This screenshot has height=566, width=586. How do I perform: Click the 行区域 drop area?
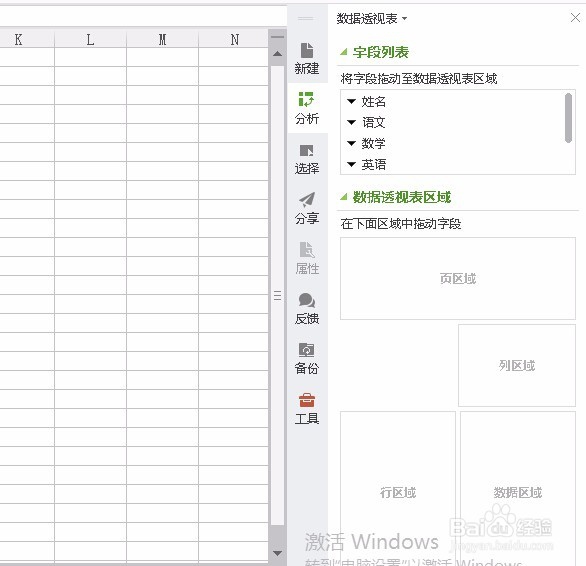[x=398, y=489]
